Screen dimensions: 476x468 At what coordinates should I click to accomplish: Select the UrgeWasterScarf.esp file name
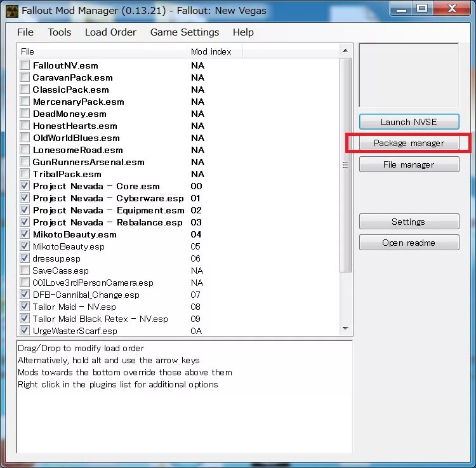(75, 331)
